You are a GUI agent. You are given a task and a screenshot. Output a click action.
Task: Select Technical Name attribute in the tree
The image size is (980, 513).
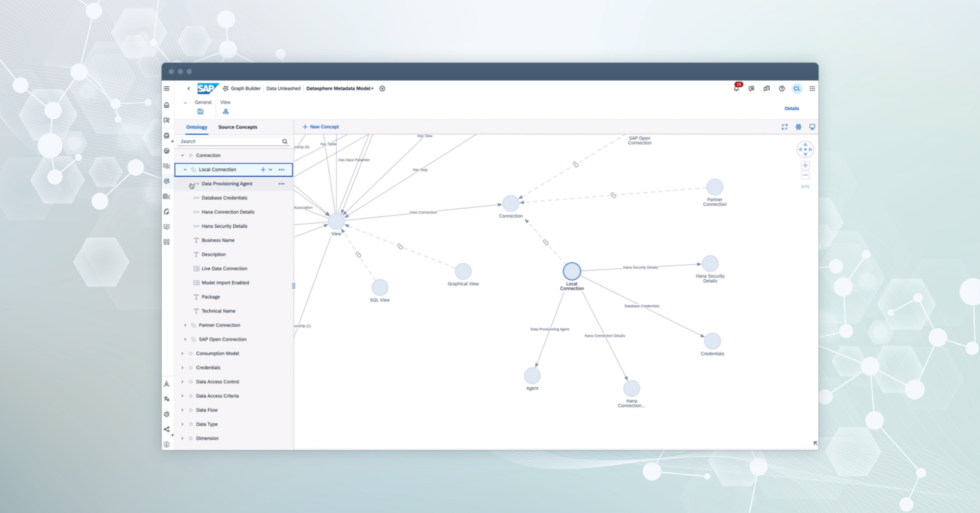(234, 311)
